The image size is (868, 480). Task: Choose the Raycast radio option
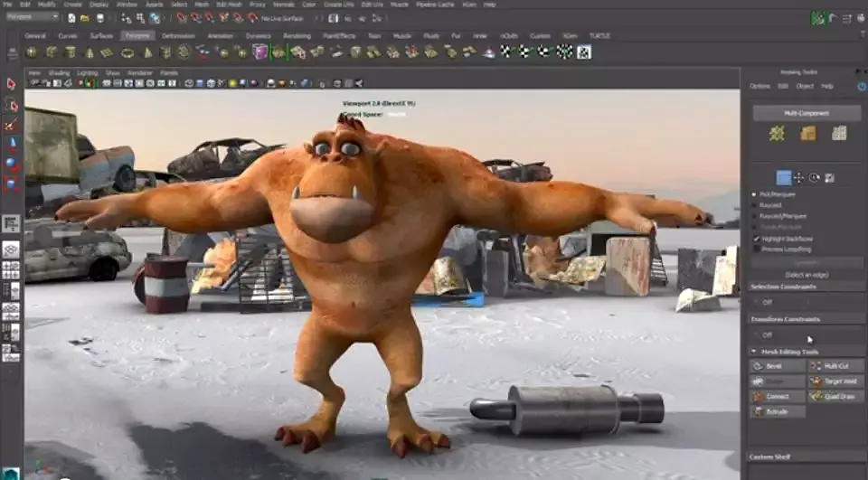754,205
